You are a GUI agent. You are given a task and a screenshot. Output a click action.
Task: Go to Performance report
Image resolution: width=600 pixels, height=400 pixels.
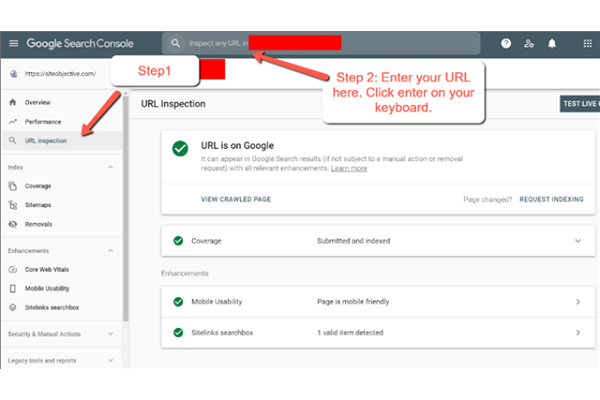(x=43, y=122)
